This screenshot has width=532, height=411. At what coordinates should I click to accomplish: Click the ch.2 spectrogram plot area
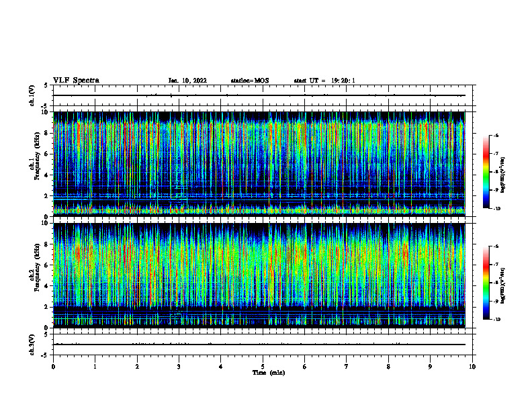coord(259,275)
